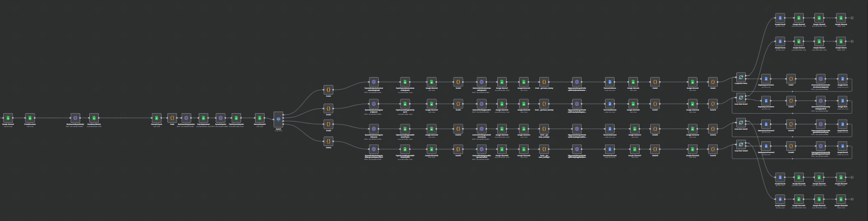Click Google Sheets node just before the Switch
The image size is (868, 221).
point(259,117)
